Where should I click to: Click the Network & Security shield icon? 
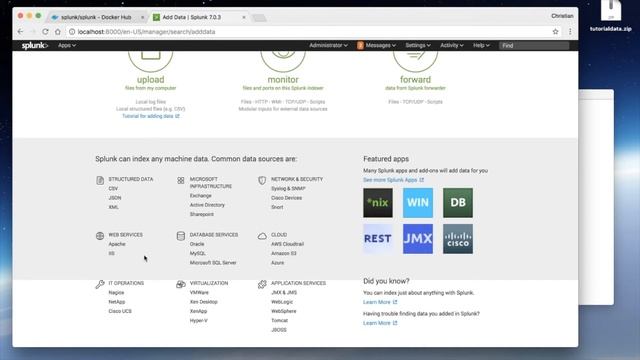(262, 180)
